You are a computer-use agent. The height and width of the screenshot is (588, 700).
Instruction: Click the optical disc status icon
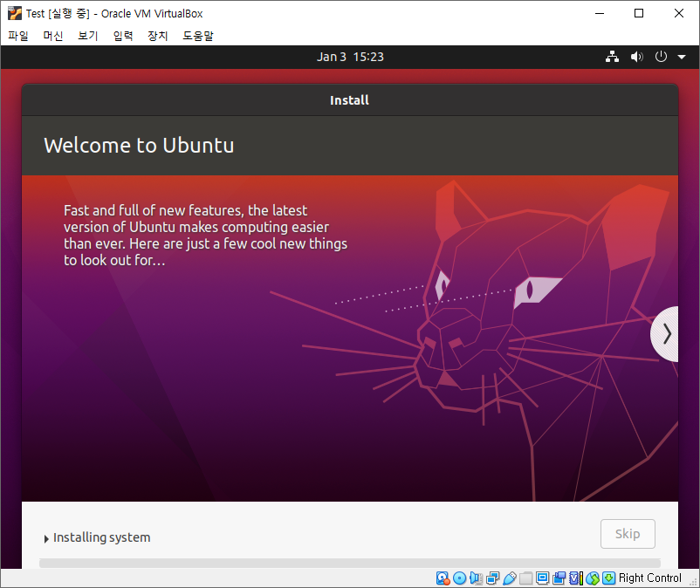[459, 578]
